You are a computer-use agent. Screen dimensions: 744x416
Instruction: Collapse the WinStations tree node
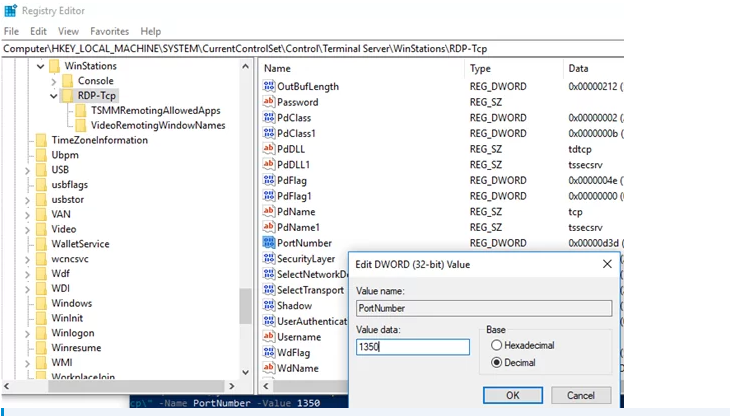click(x=41, y=67)
